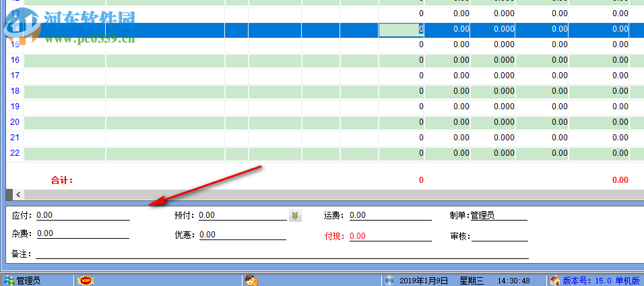This screenshot has height=286, width=644.
Task: Click the 0.000 cell in row 15
Action: pos(493,45)
